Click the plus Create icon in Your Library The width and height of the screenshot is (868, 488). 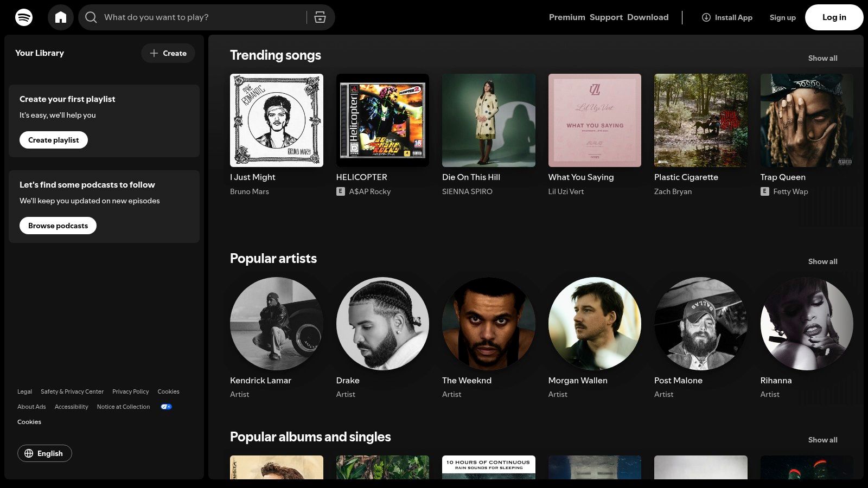click(155, 53)
